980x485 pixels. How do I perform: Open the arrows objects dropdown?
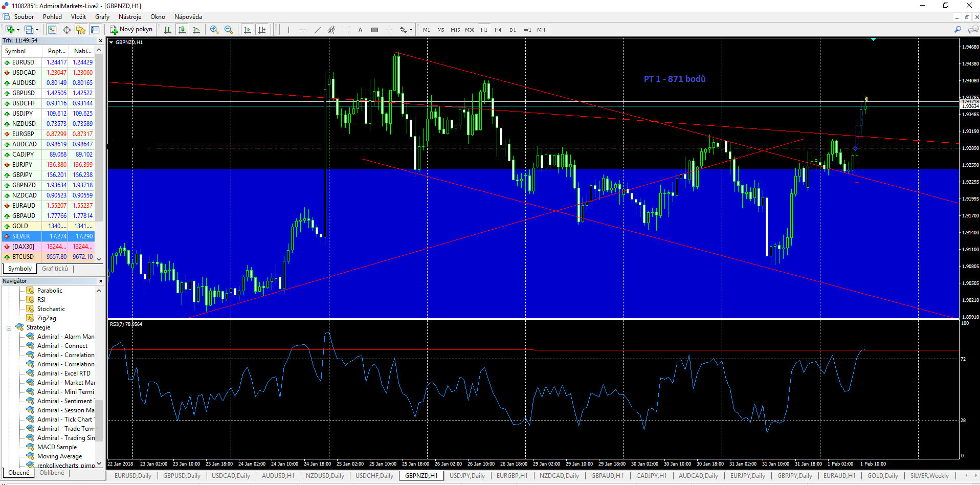[x=411, y=30]
